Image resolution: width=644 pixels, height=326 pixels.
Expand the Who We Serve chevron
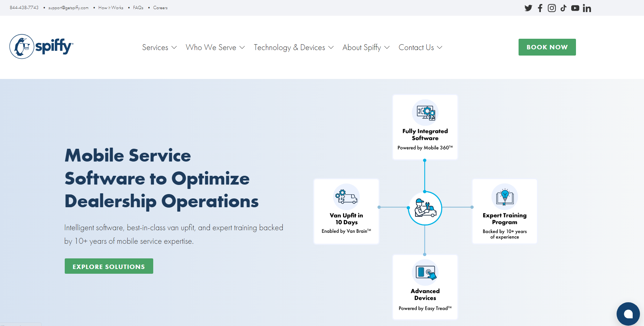(x=242, y=48)
